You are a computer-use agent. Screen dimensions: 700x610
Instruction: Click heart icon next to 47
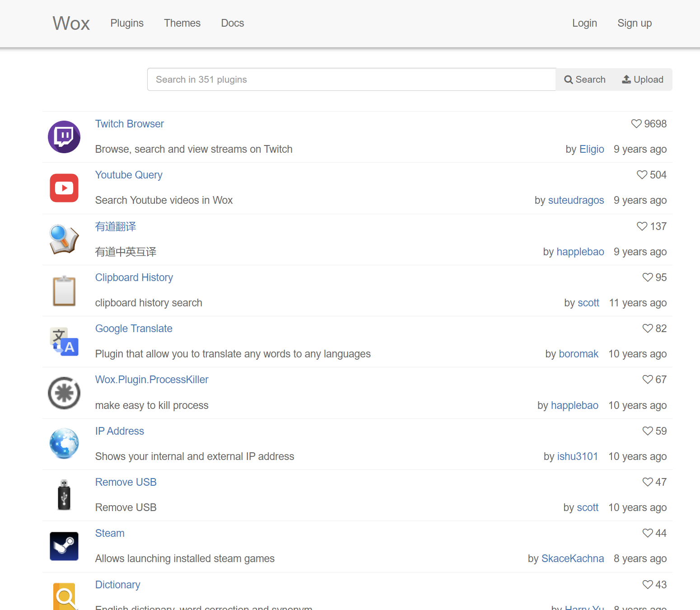point(648,482)
